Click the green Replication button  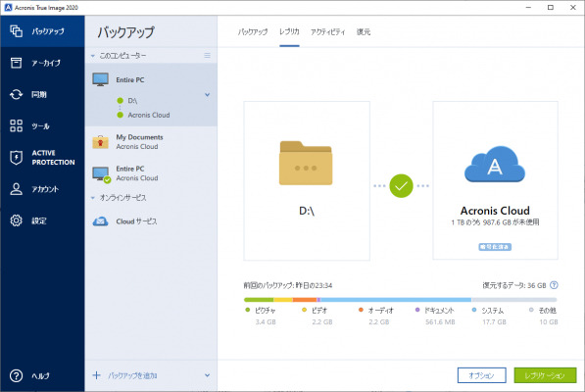pyautogui.click(x=545, y=375)
